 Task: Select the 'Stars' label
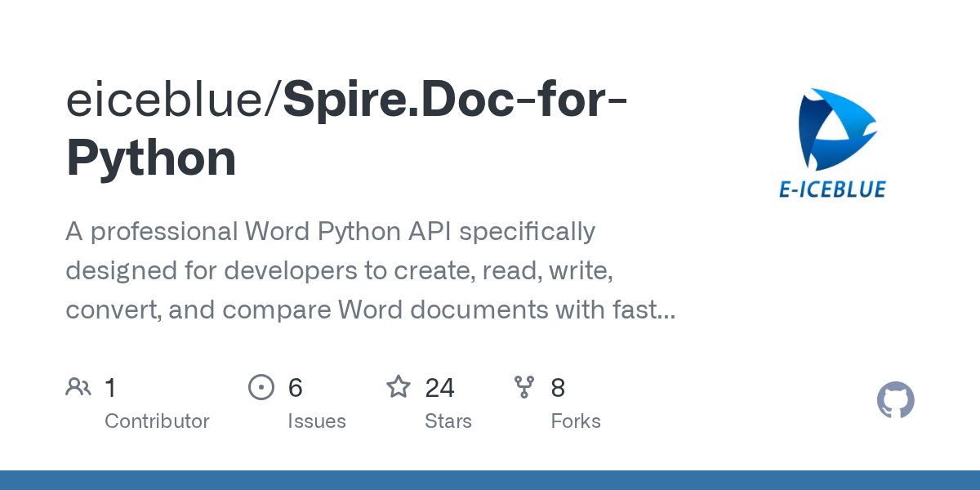[x=448, y=421]
